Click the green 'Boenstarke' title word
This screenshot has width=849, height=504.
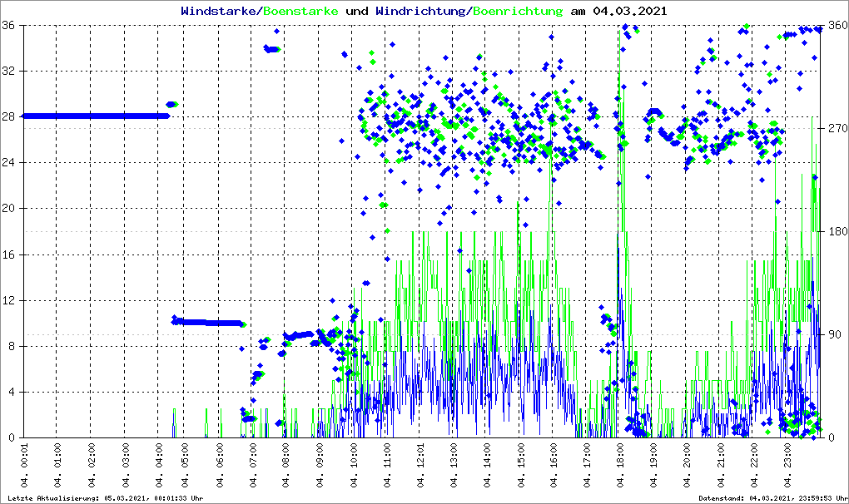pos(300,12)
